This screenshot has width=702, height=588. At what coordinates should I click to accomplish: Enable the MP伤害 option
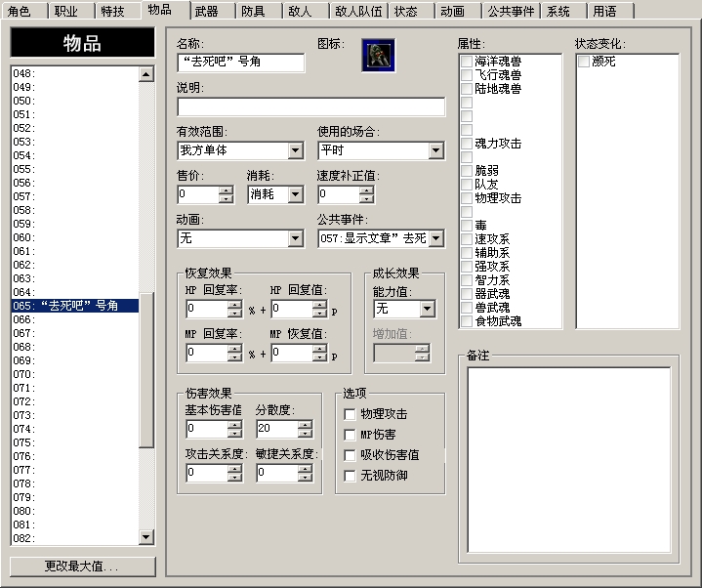click(x=350, y=435)
